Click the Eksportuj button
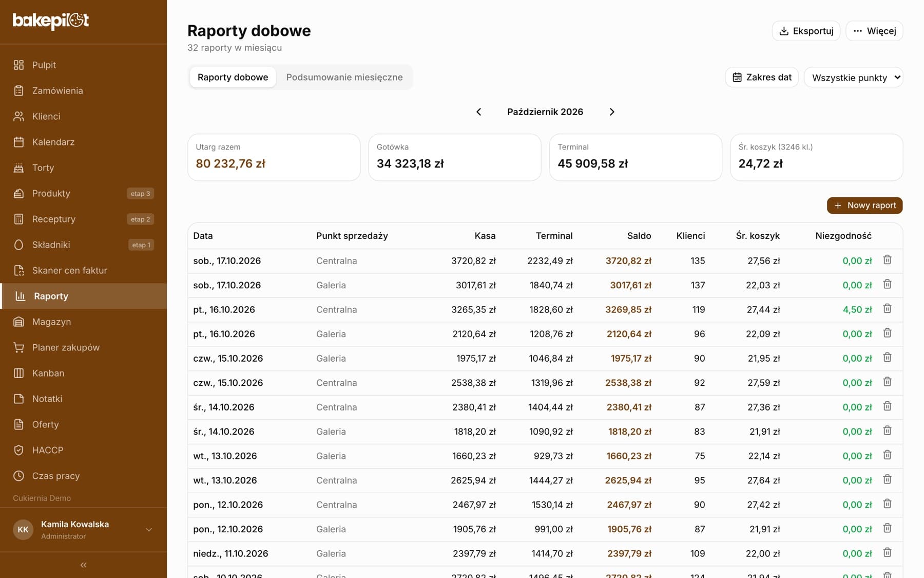 coord(806,31)
